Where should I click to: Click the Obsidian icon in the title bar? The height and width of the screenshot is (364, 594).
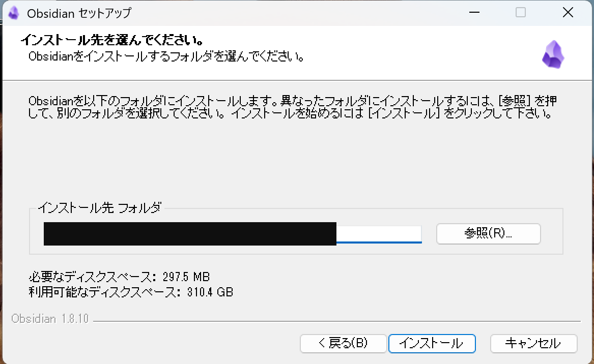14,13
